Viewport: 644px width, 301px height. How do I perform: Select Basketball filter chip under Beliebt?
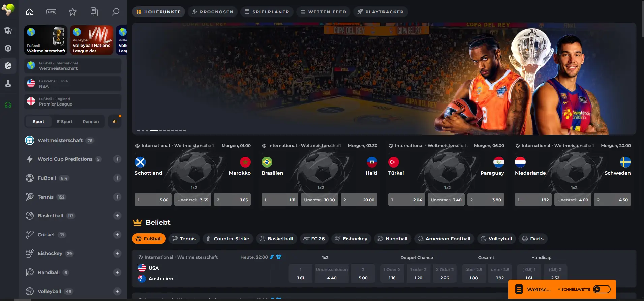[276, 239]
